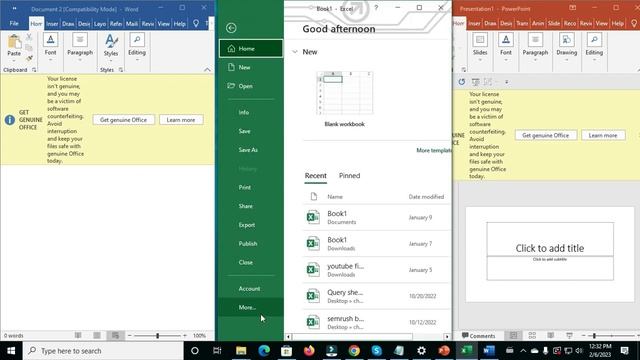Switch to the Pinned tab in Excel
The image size is (640, 360).
click(x=349, y=176)
